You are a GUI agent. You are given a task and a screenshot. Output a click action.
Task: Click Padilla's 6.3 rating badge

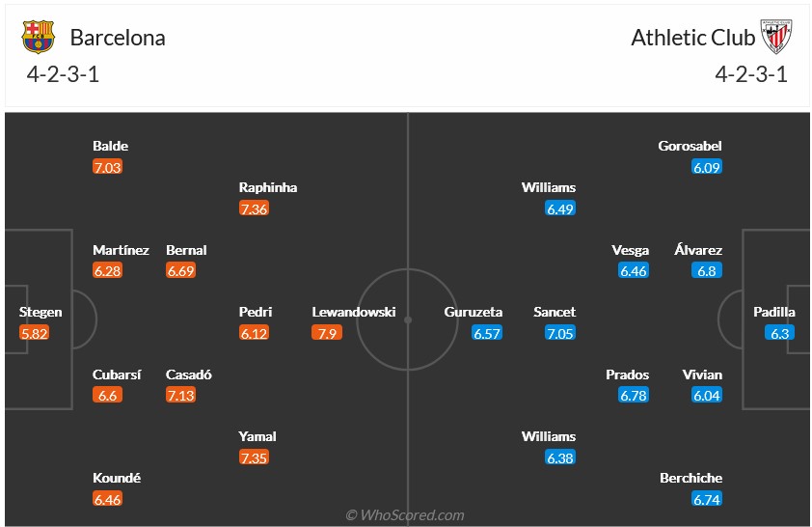pyautogui.click(x=779, y=333)
